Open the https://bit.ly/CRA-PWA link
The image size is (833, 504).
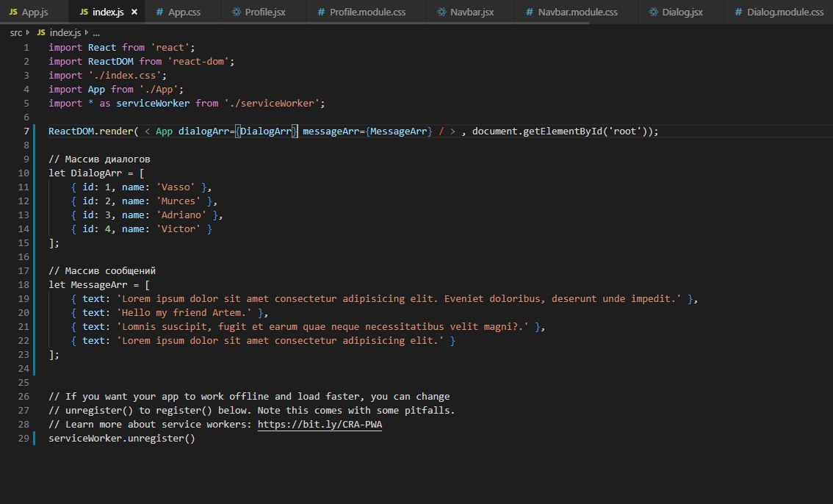tap(320, 425)
